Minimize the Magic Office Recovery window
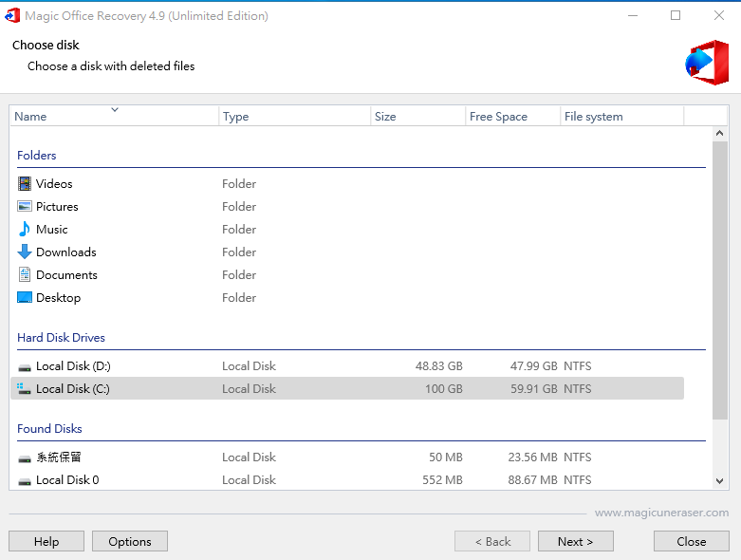This screenshot has width=741, height=560. click(x=633, y=15)
